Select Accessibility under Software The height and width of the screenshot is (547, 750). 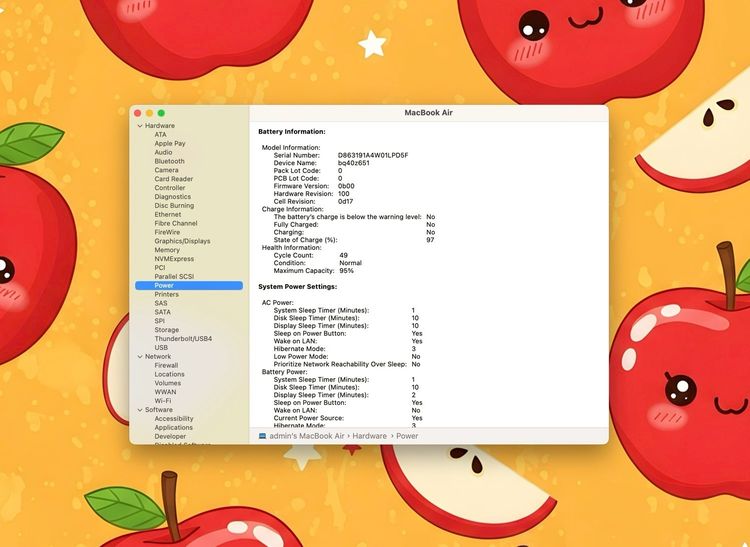(174, 418)
